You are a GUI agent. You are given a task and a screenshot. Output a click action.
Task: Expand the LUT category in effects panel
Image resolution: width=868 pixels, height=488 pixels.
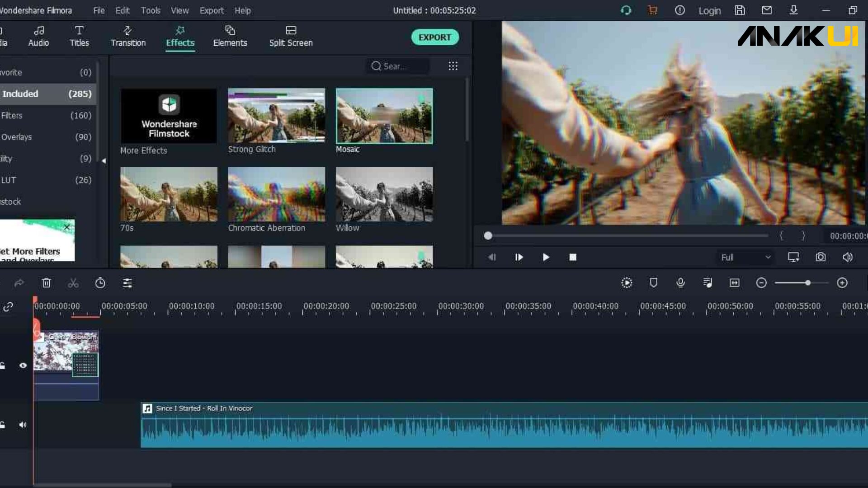8,179
